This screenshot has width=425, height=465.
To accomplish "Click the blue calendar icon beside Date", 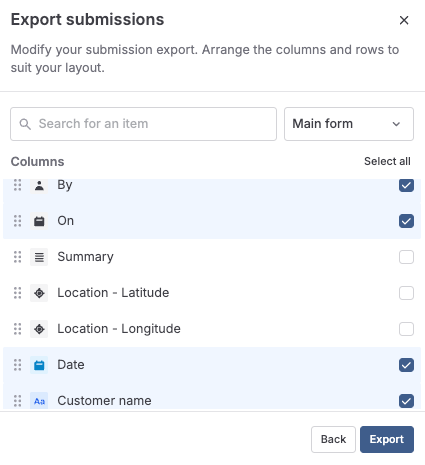I will tap(39, 365).
